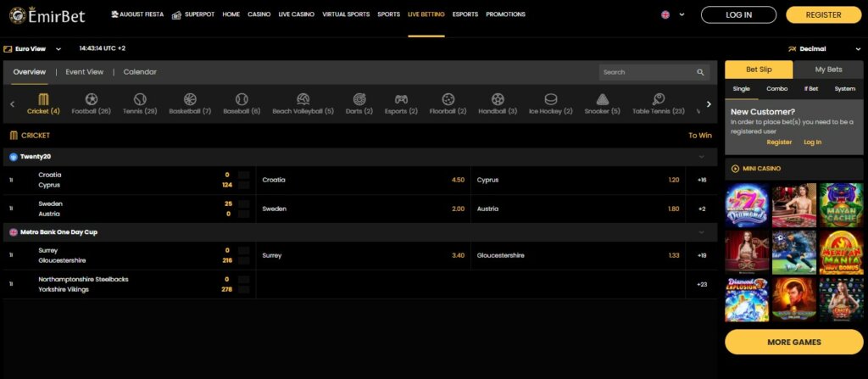
Task: Open the Euro View dropdown
Action: point(32,49)
